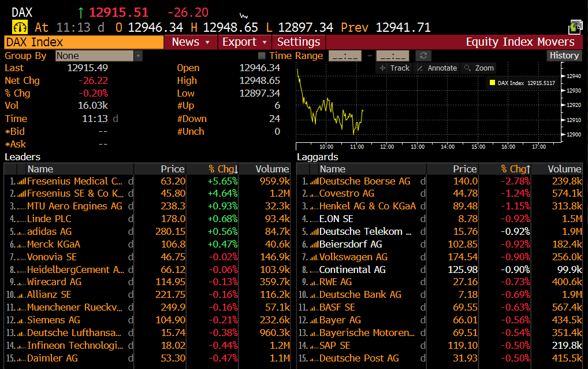Screen dimensions: 588x369
Task: Click the green up arrow next to DAX
Action: [81, 13]
